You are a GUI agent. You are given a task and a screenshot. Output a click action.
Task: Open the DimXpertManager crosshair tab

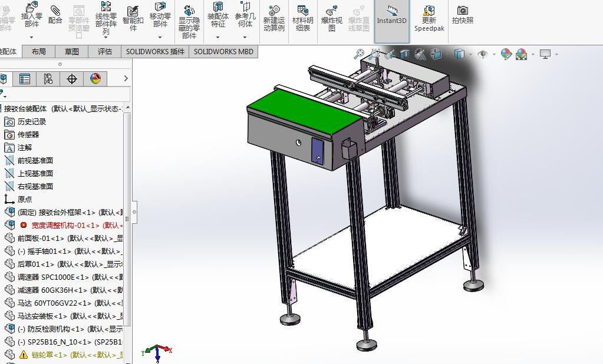[71, 79]
